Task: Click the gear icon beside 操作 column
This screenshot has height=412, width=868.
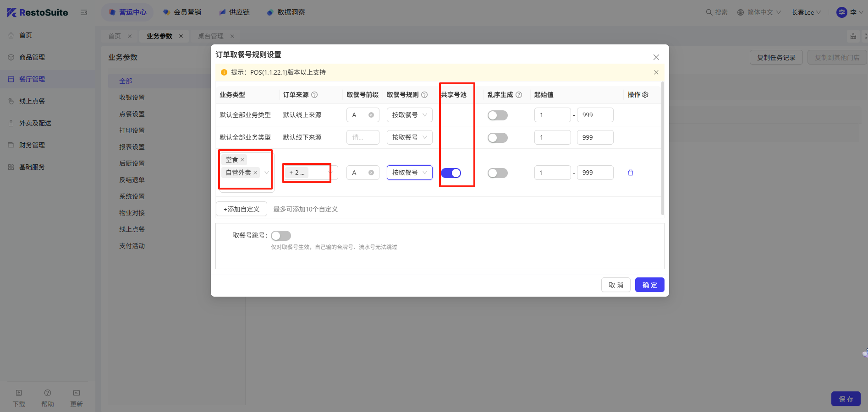Action: (645, 95)
